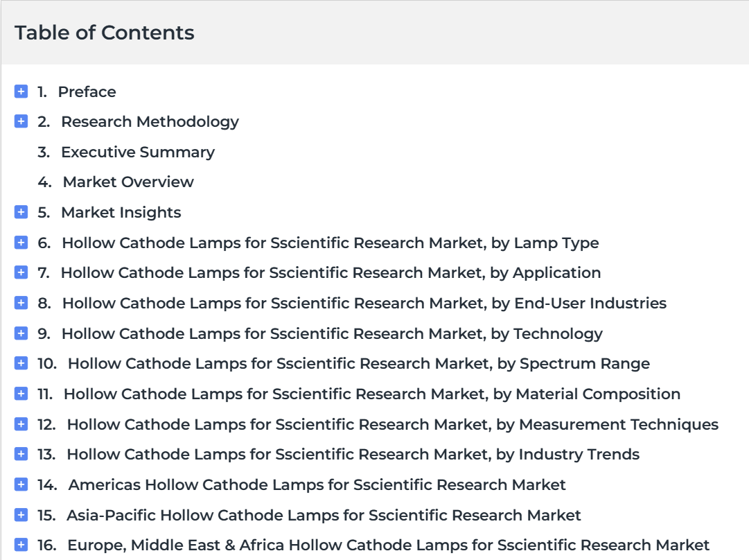Expand the Americas market section icon

coord(21,484)
